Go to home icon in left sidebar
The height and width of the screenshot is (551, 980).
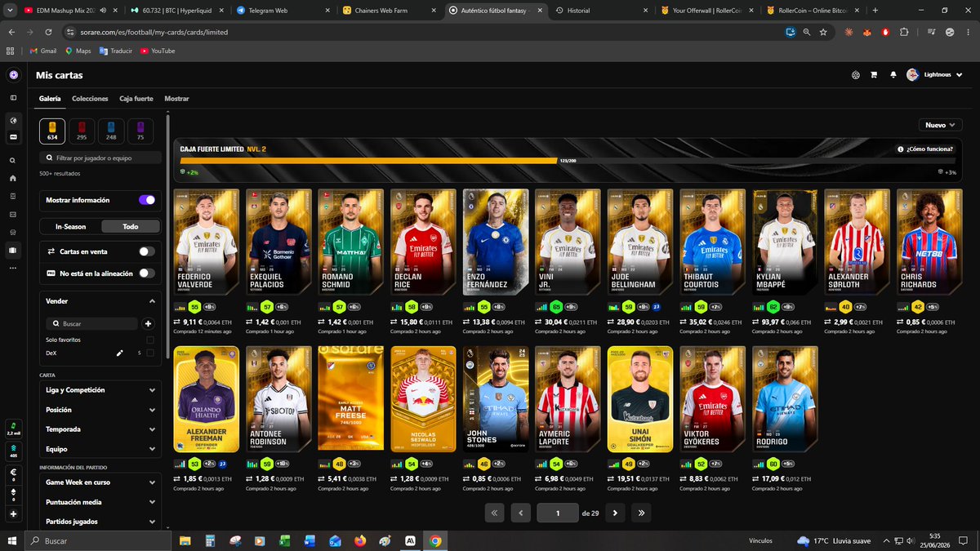(x=13, y=178)
